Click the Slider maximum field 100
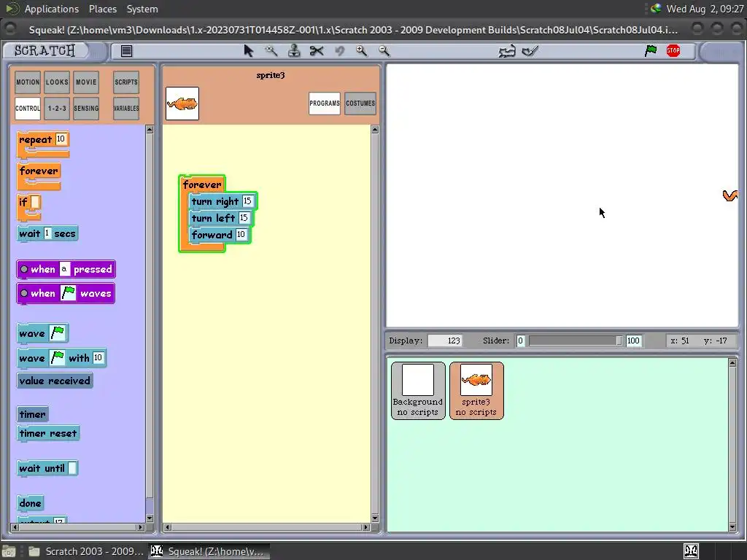 point(633,341)
